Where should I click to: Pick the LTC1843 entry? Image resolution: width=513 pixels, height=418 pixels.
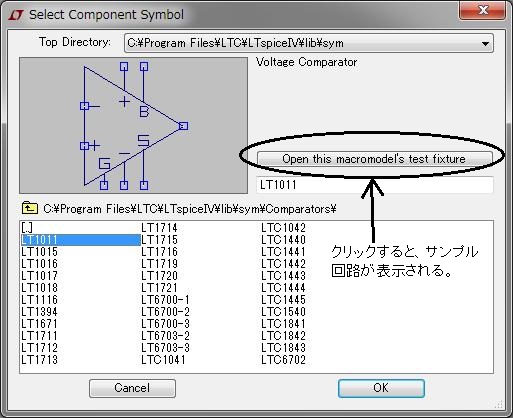[x=283, y=348]
